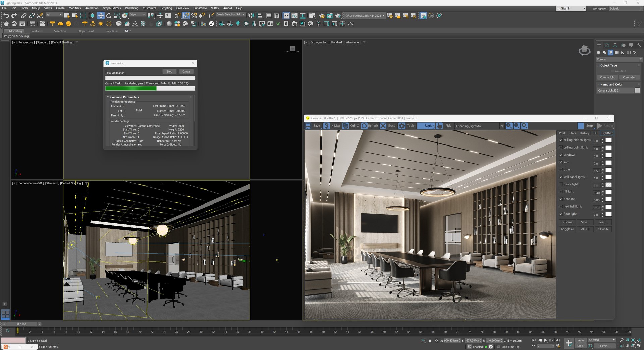Toggle the floor light checkbox

pos(561,214)
